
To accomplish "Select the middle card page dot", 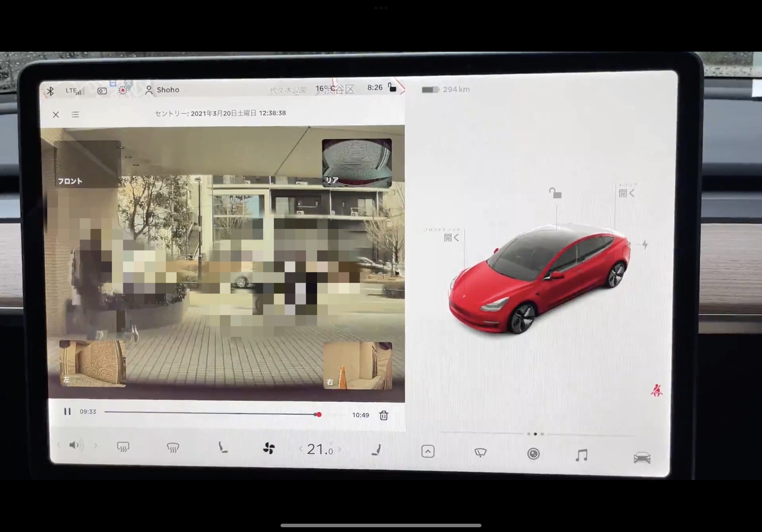I will click(x=535, y=434).
